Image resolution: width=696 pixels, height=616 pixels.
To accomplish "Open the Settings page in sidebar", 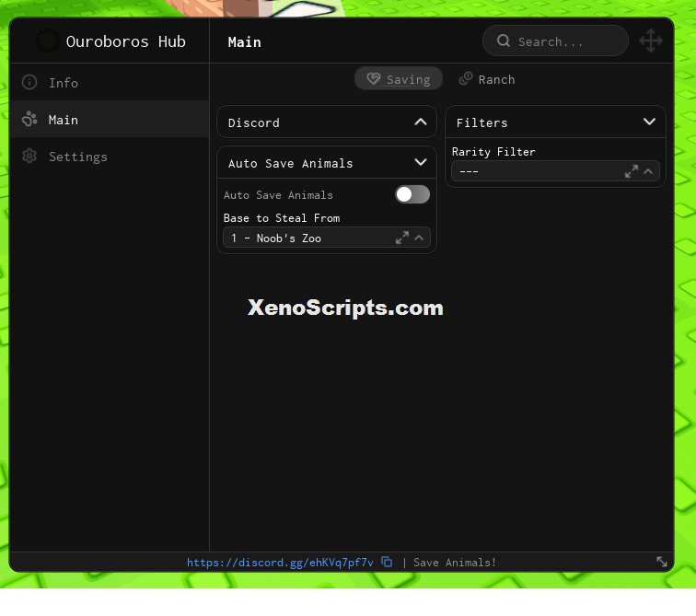I will (x=110, y=157).
